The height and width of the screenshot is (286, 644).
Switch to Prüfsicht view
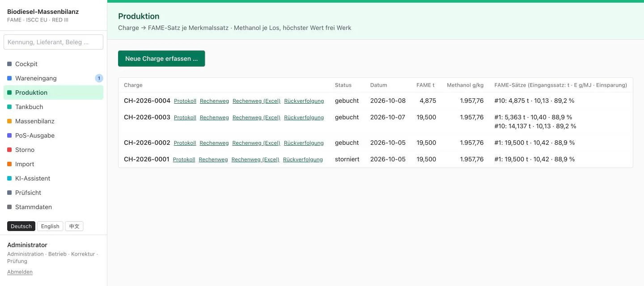pos(53,193)
